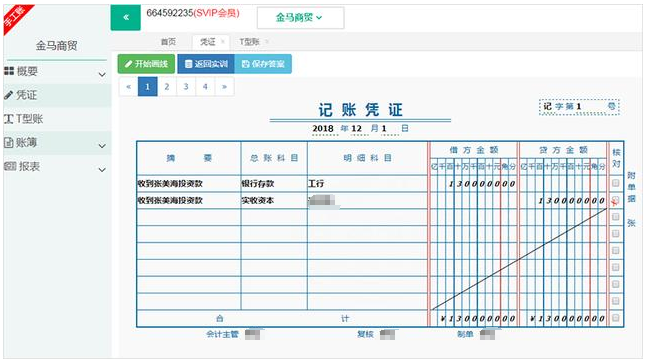Click the 银行存款 account cell

[274, 184]
